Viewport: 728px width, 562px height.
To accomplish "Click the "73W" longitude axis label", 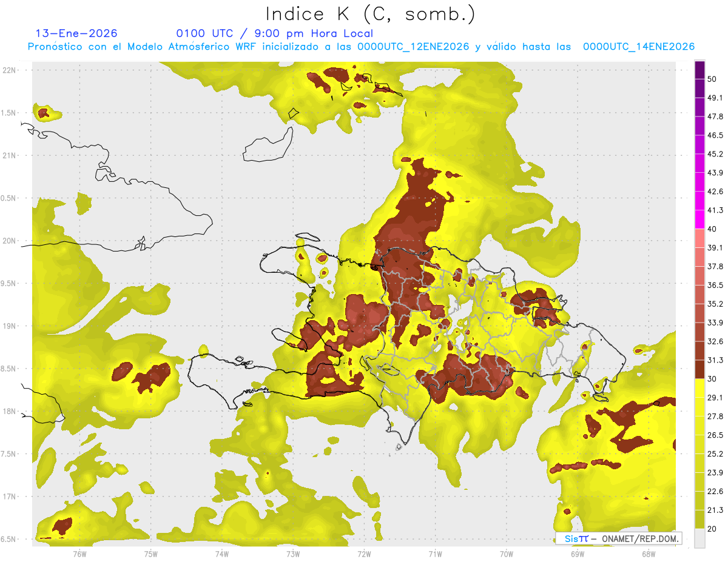I will click(x=293, y=554).
